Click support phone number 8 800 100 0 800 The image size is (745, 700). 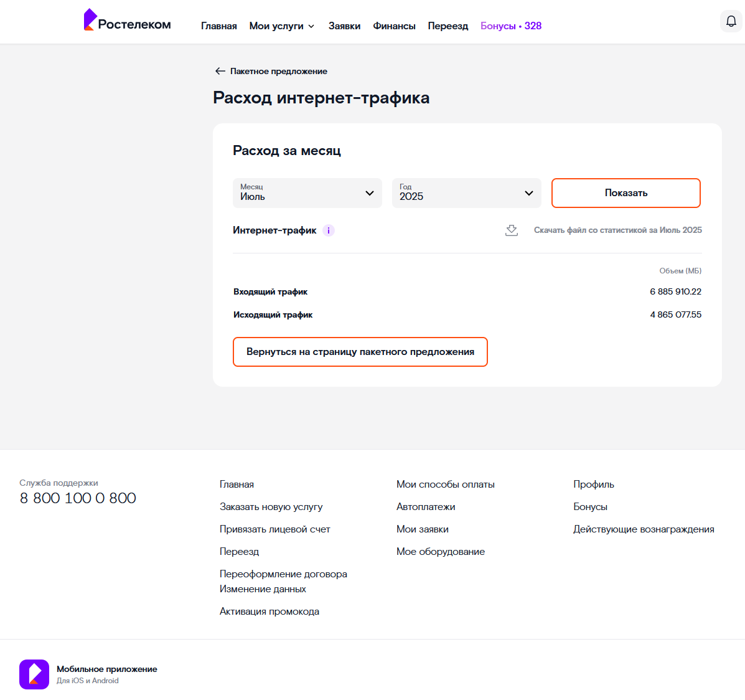(78, 498)
